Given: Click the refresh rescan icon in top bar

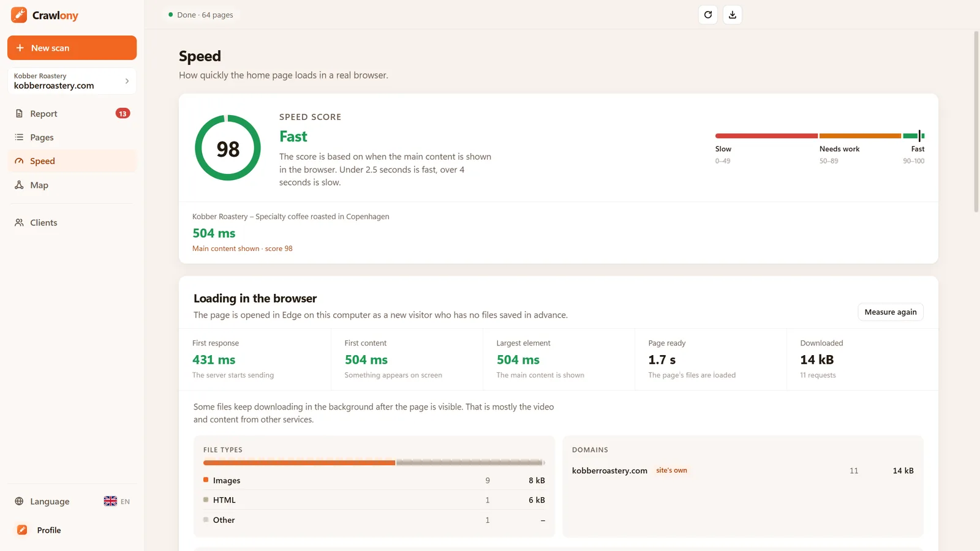Looking at the screenshot, I should tap(708, 15).
